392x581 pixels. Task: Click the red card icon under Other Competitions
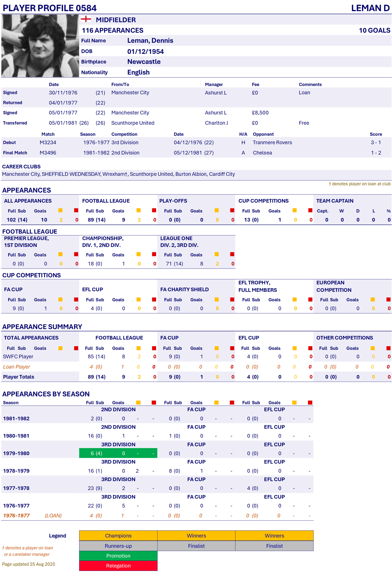pyautogui.click(x=389, y=348)
